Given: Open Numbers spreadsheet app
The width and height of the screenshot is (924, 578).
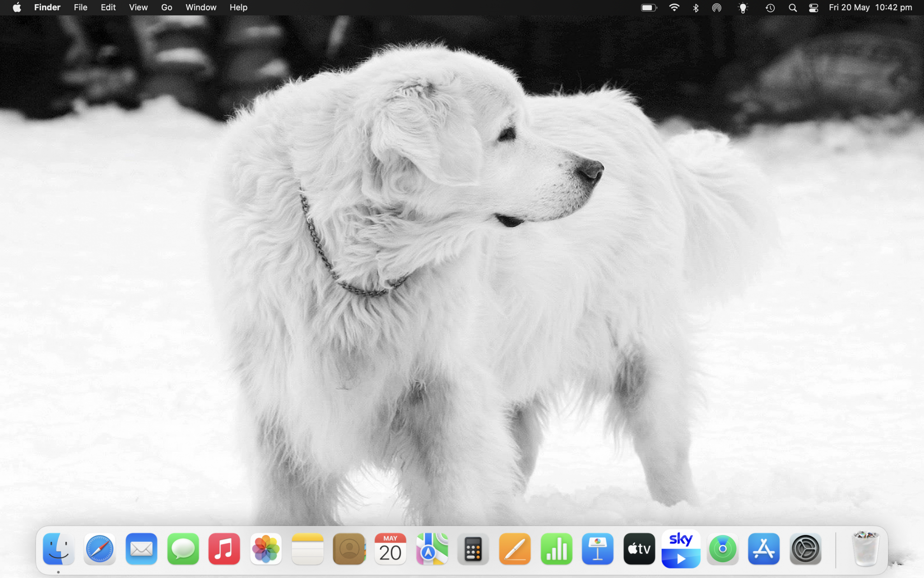Looking at the screenshot, I should [556, 549].
